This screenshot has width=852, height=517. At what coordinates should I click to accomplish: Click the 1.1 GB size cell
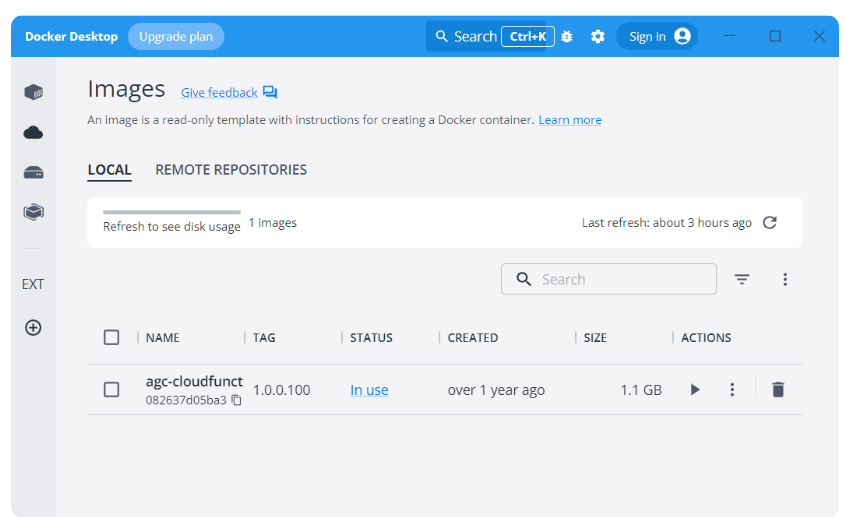[x=641, y=390]
